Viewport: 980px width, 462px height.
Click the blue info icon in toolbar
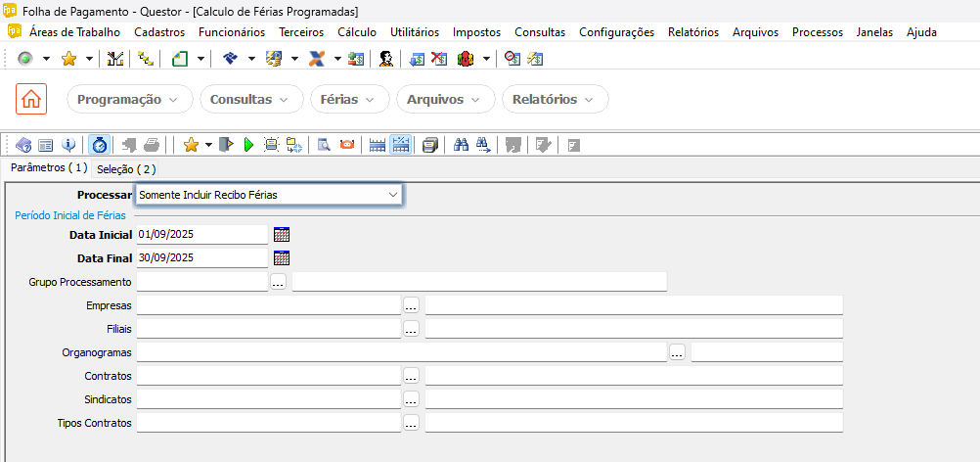pos(68,145)
